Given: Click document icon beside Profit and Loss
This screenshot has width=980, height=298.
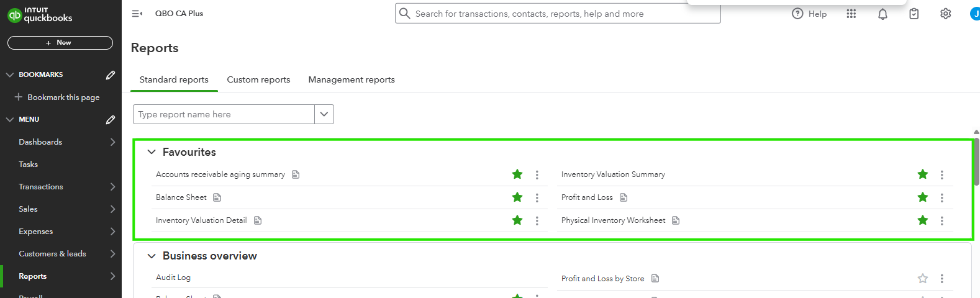Looking at the screenshot, I should click(624, 197).
